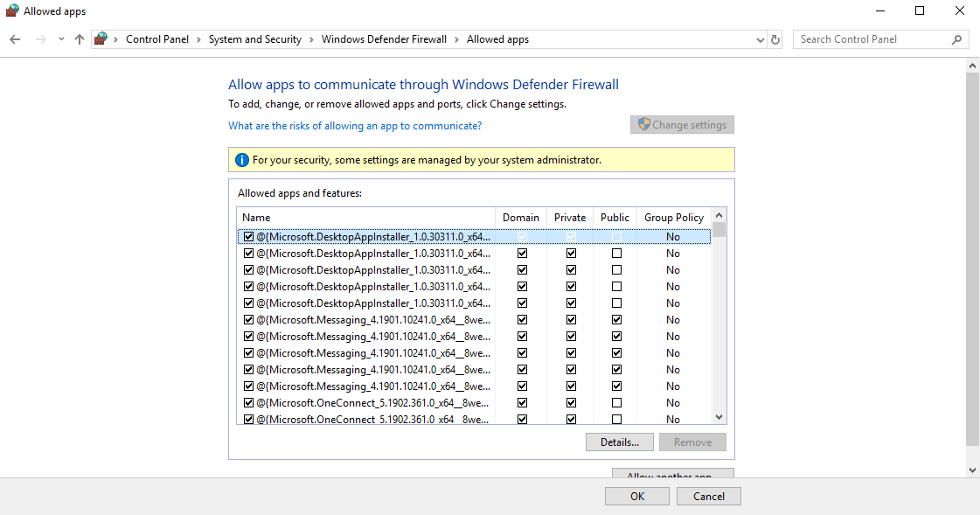Click the apps list scrollbar down arrow
Viewport: 980px width, 515px height.
click(x=719, y=417)
